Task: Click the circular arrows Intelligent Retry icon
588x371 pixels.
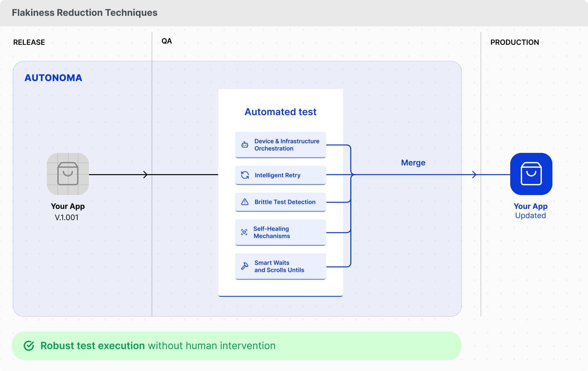Action: [245, 175]
